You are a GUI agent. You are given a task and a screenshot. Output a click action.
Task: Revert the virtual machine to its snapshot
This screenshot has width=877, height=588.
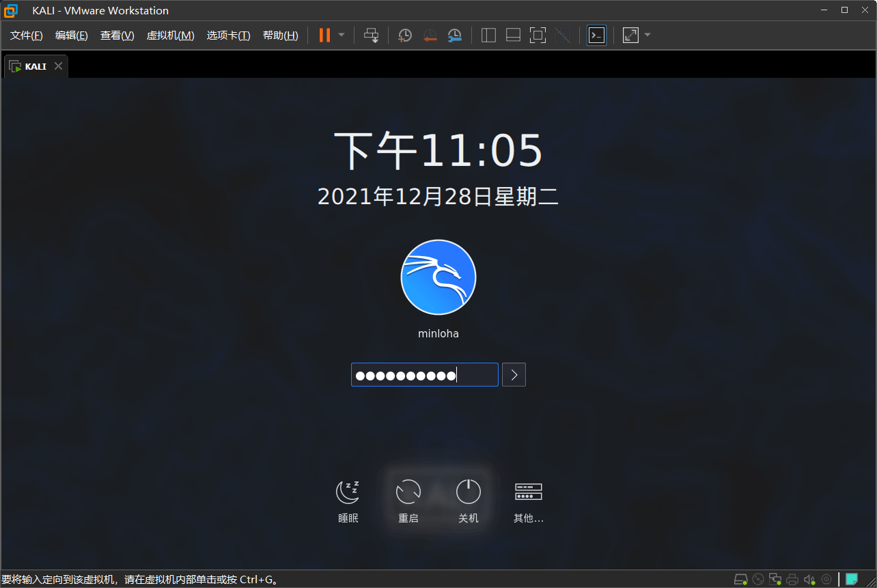click(x=430, y=36)
